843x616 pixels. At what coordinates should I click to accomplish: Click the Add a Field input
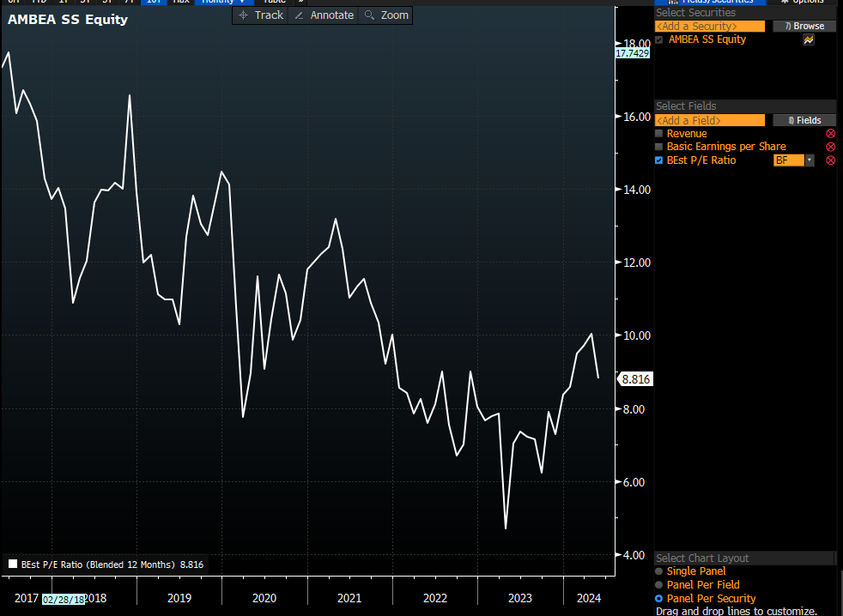pyautogui.click(x=710, y=120)
